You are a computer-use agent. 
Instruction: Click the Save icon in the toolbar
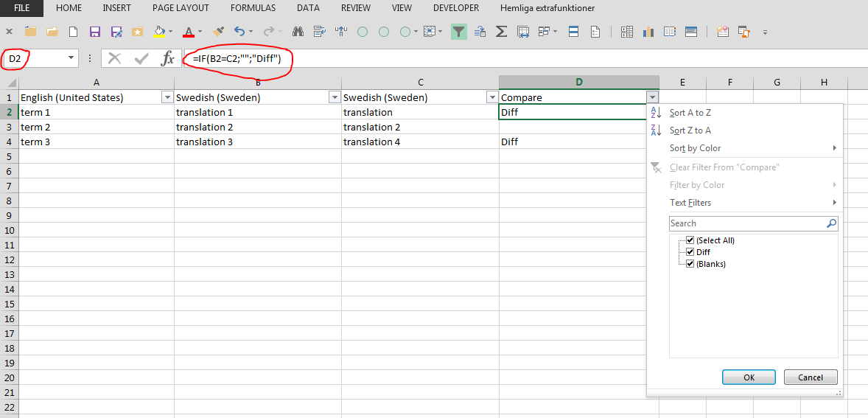coord(94,32)
